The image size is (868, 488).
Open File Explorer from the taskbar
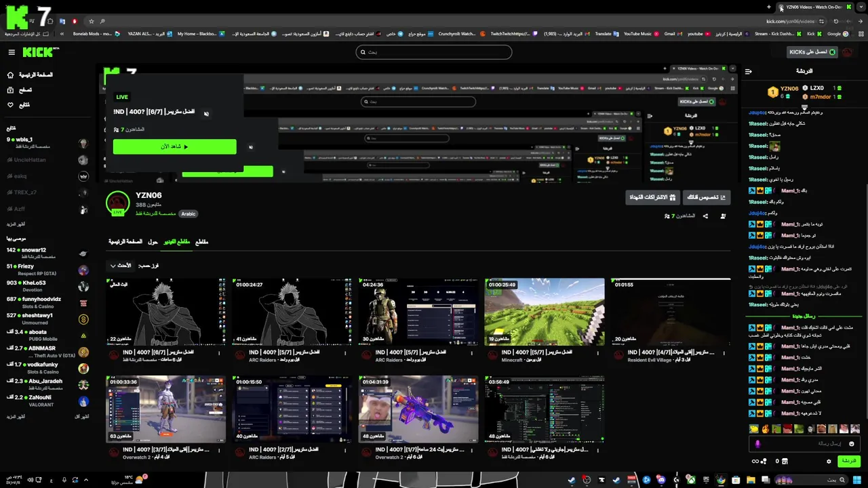[751, 481]
